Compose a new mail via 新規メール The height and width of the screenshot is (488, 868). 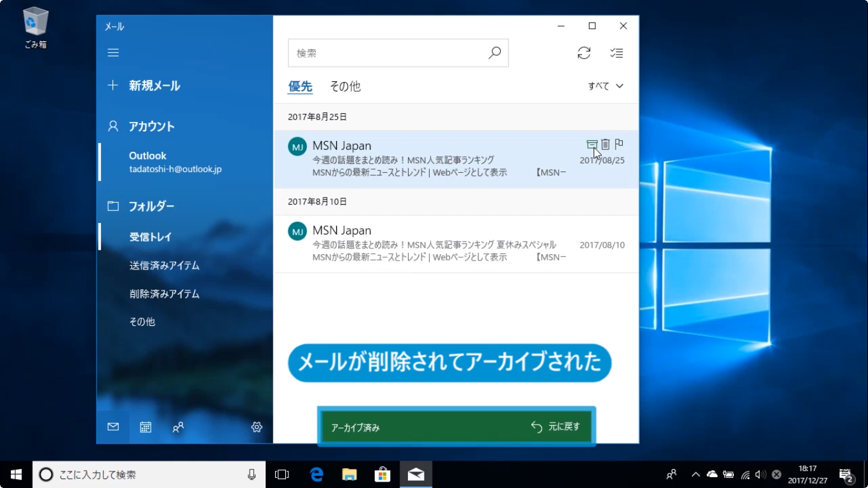144,86
